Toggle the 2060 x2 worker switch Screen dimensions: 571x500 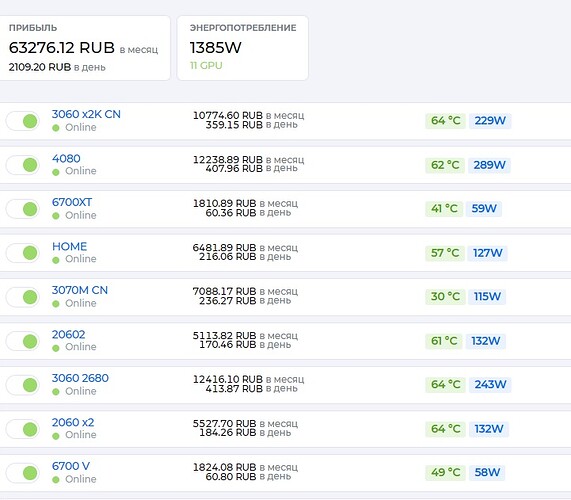tap(23, 429)
